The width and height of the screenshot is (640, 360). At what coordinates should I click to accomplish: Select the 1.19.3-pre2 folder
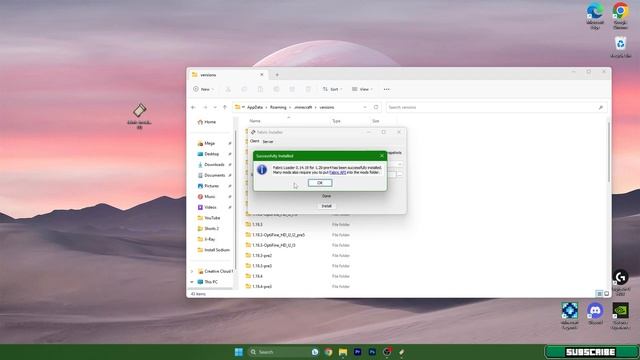coord(258,256)
